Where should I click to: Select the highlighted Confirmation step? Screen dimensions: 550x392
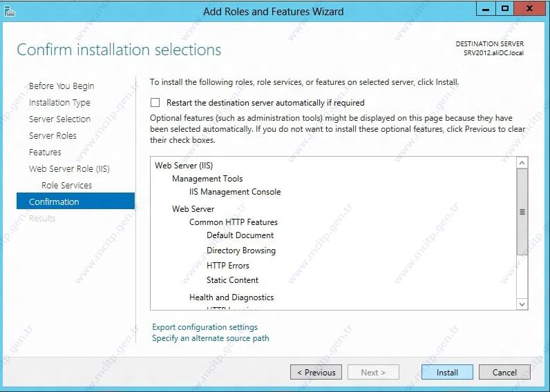coord(75,201)
